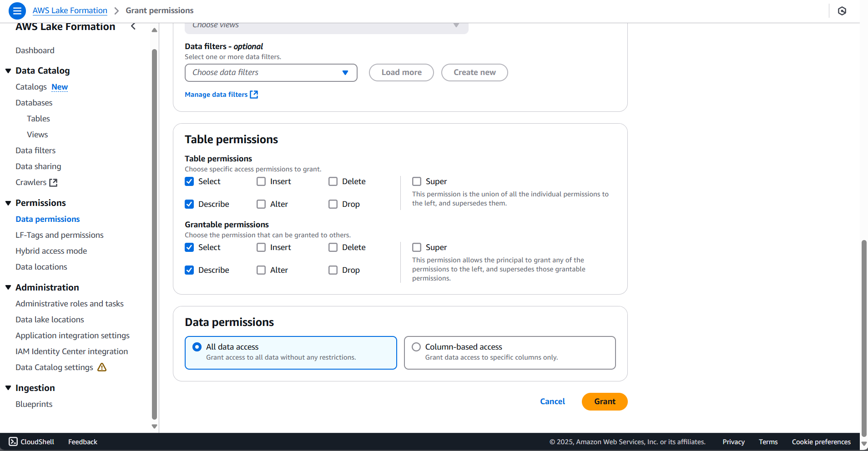The image size is (868, 451).
Task: Click the Data Catalog settings warning icon
Action: [102, 367]
